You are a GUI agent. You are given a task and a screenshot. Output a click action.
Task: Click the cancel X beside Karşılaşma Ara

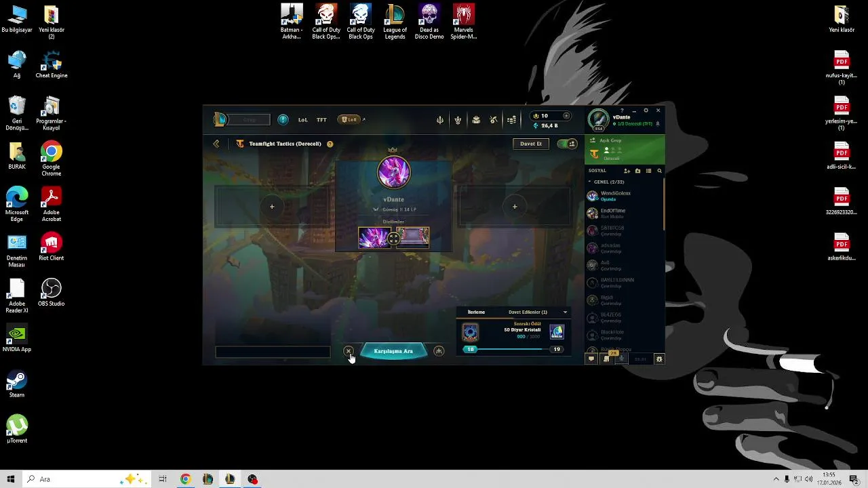[x=349, y=351]
